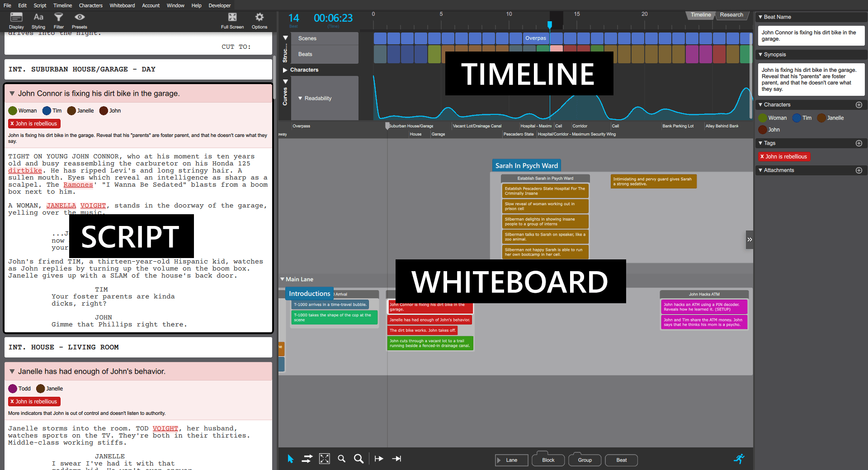Click the John character in right panel

point(769,130)
